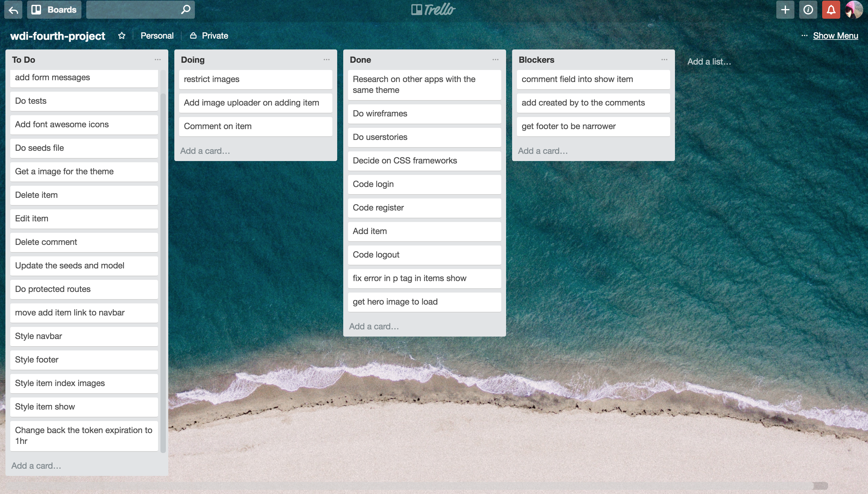Open the Doing list options menu
This screenshot has width=868, height=494.
326,60
